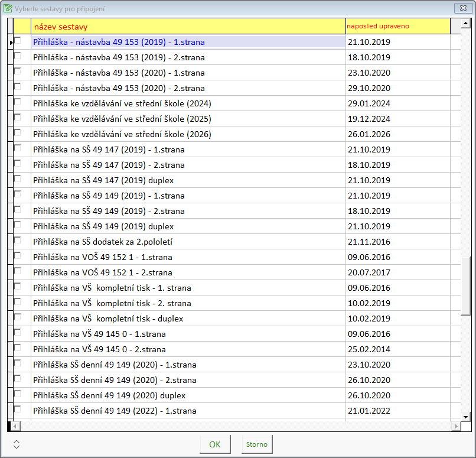The image size is (476, 458).
Task: Enable checkbox for 'Přihláška na SŠ dodatek za 2.pololetí'
Action: (x=18, y=241)
